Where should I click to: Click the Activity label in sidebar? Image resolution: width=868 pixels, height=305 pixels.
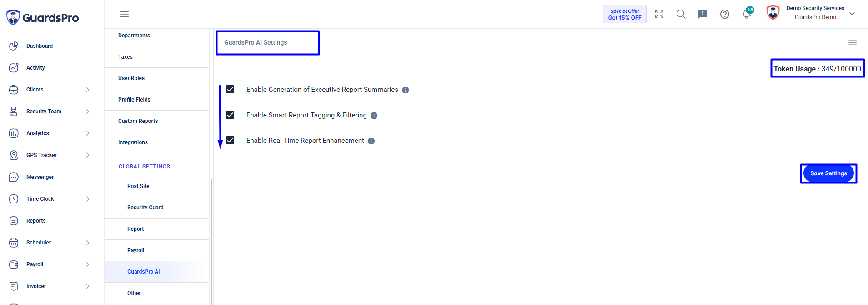tap(35, 68)
